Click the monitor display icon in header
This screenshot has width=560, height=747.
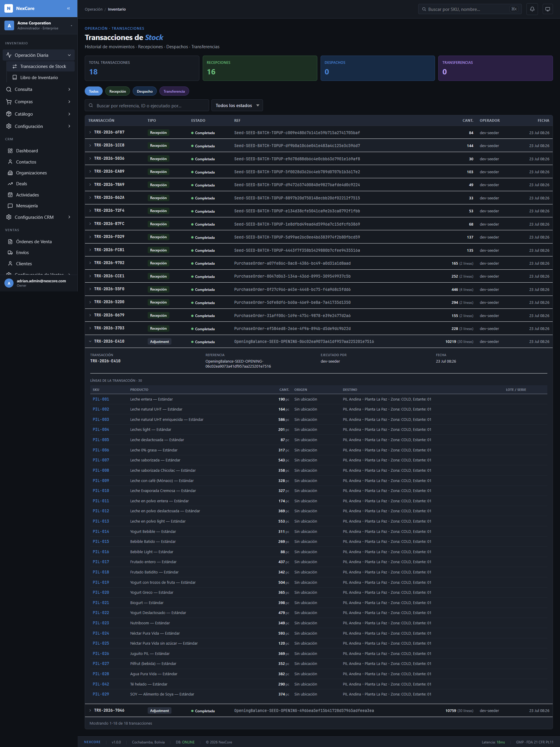(548, 9)
